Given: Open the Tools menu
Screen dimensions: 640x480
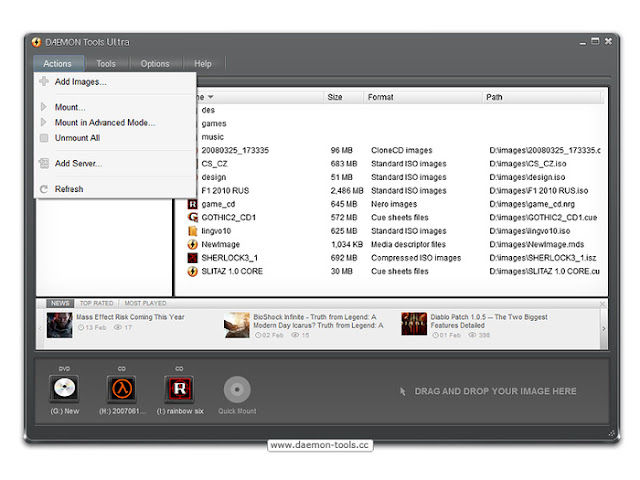Looking at the screenshot, I should pyautogui.click(x=106, y=64).
